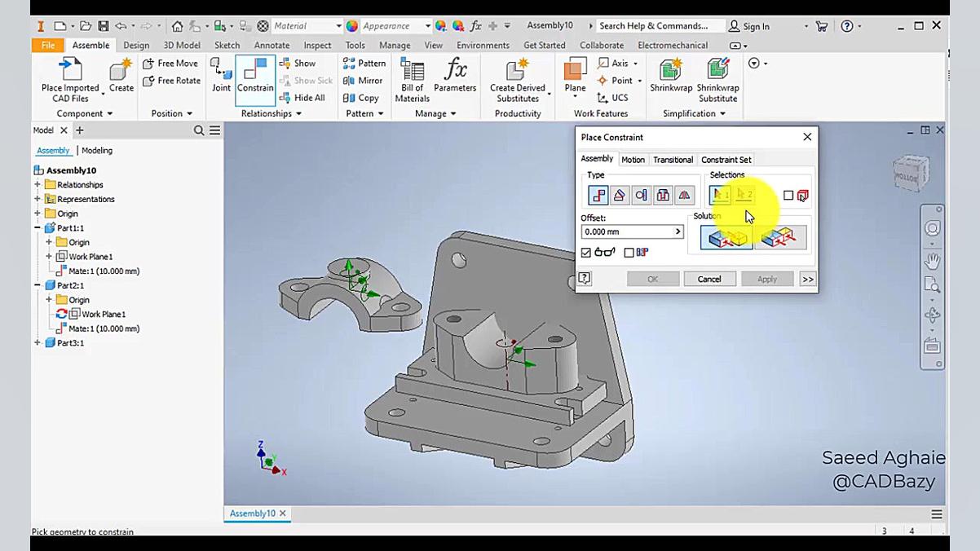The width and height of the screenshot is (980, 551).
Task: Click the Copy component tool
Action: click(x=361, y=98)
